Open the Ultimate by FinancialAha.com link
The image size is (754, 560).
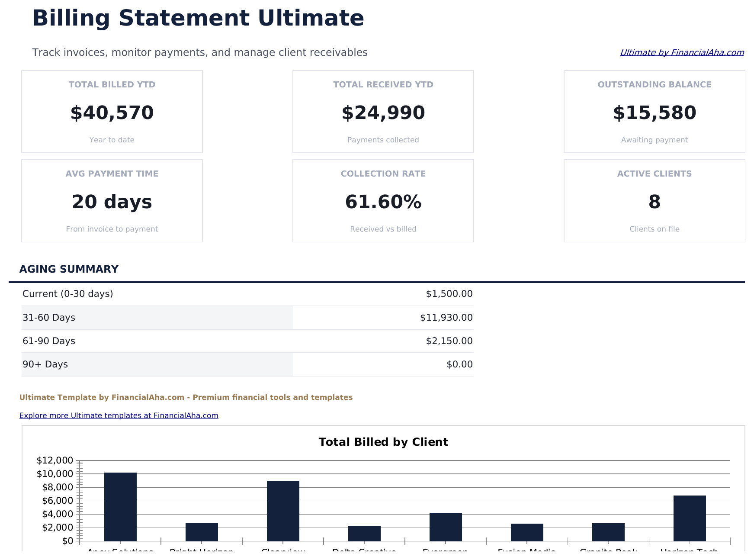(682, 52)
